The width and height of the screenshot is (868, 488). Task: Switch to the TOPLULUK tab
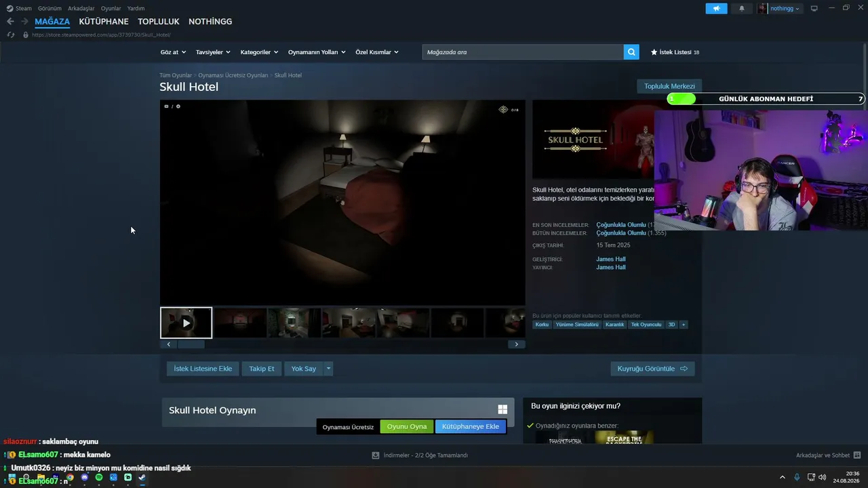pos(159,22)
